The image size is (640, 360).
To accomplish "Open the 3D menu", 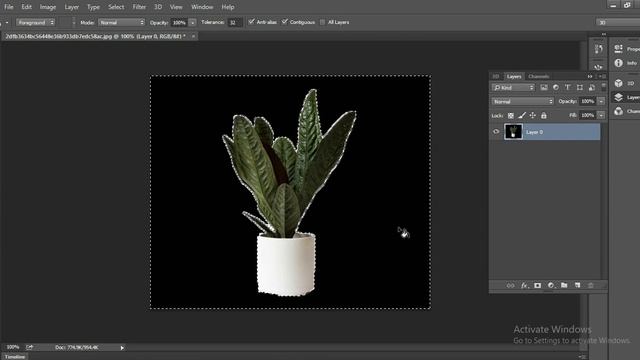I will pos(158,7).
